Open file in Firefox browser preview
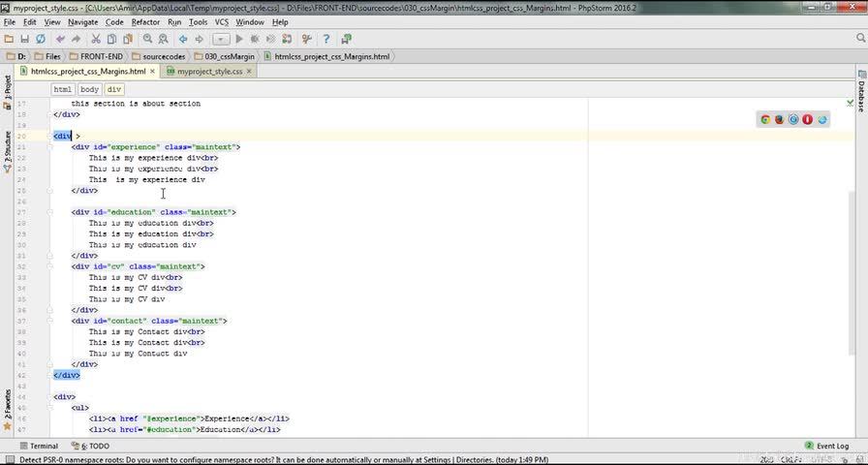The width and height of the screenshot is (868, 465). click(779, 119)
